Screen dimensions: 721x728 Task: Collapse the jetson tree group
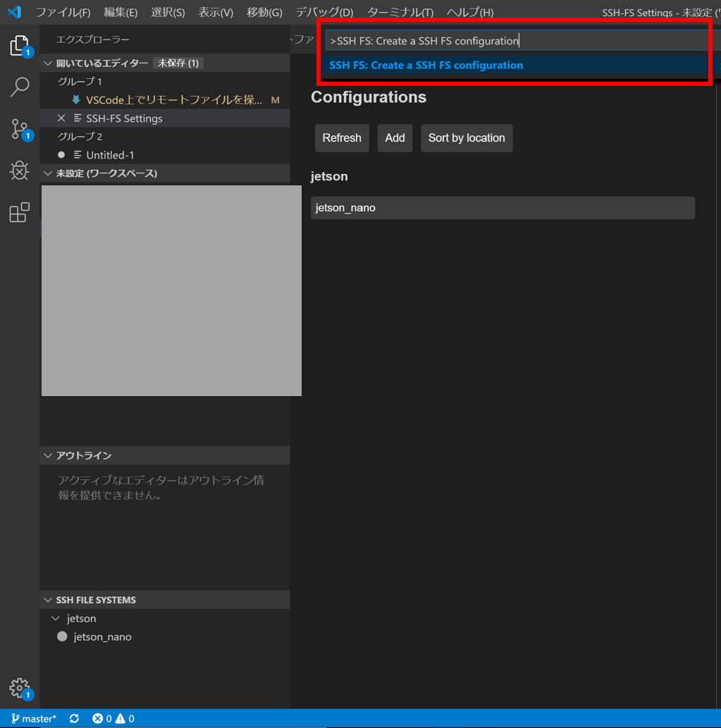[56, 619]
